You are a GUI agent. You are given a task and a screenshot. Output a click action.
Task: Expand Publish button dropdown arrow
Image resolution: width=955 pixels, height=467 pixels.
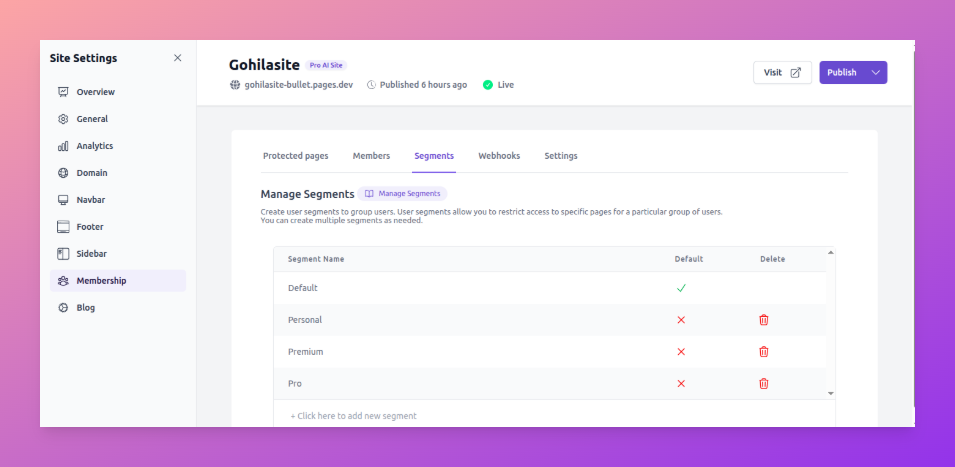[876, 72]
